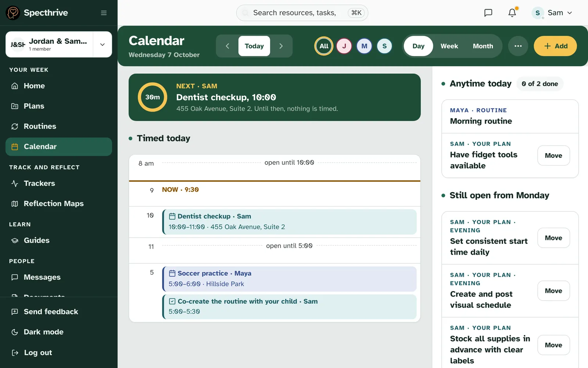Switch to Week view
Viewport: 588px width, 368px height.
[x=449, y=46]
